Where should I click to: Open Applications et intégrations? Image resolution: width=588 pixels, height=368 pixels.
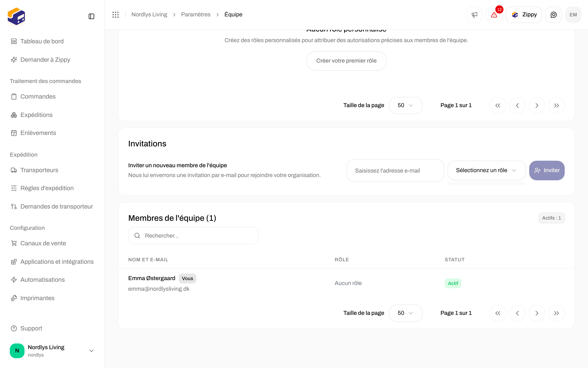click(52, 262)
